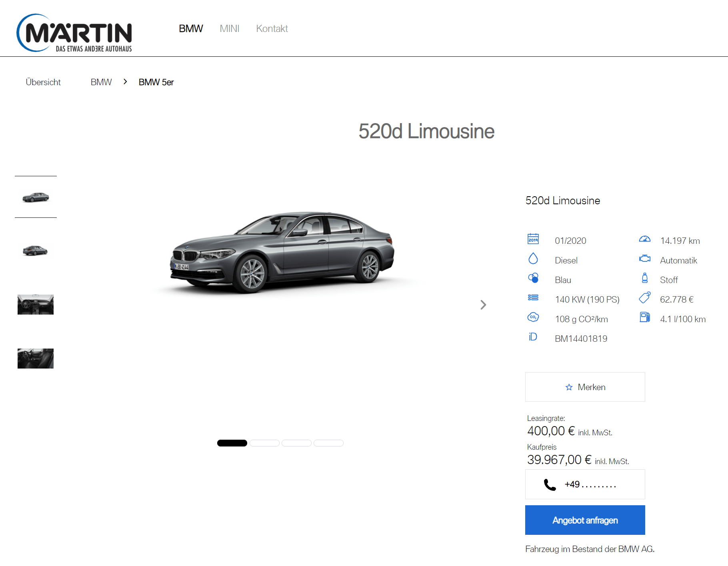Image resolution: width=728 pixels, height=566 pixels.
Task: Select the second rear-view car thumbnail
Action: (36, 251)
